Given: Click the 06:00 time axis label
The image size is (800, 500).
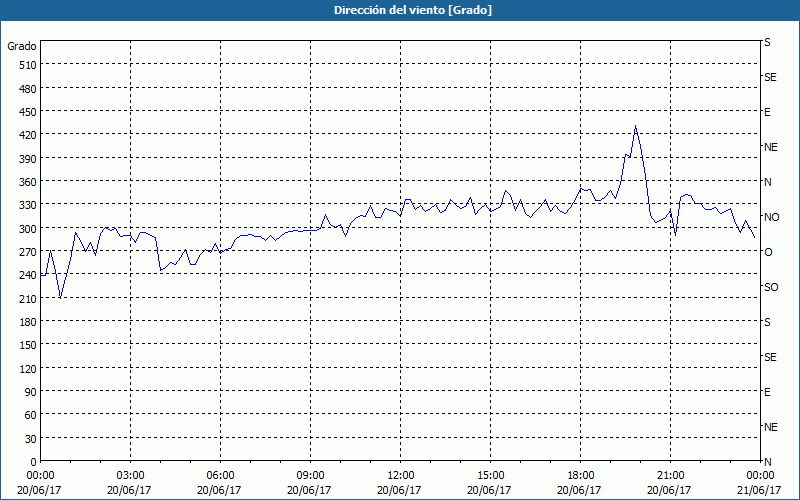Looking at the screenshot, I should pos(220,476).
